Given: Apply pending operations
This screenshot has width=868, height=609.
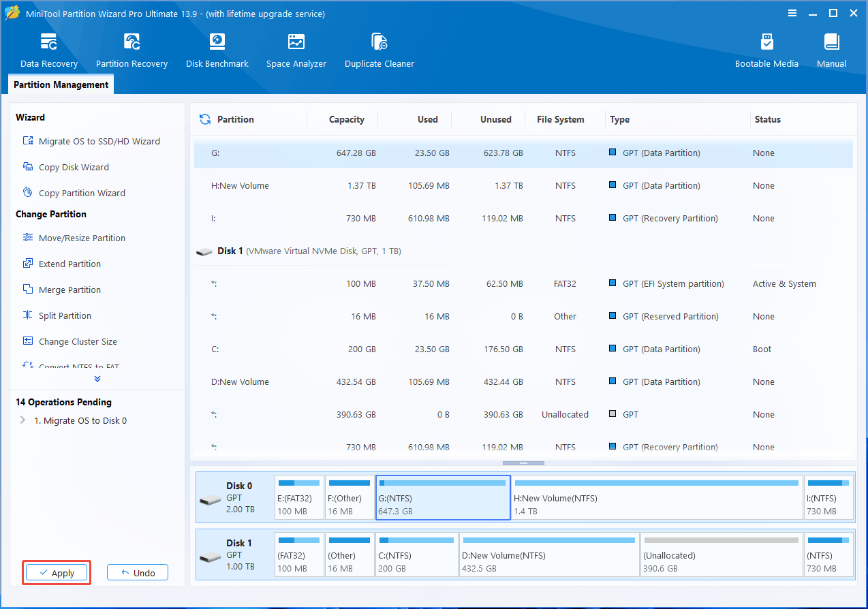Looking at the screenshot, I should (x=57, y=573).
